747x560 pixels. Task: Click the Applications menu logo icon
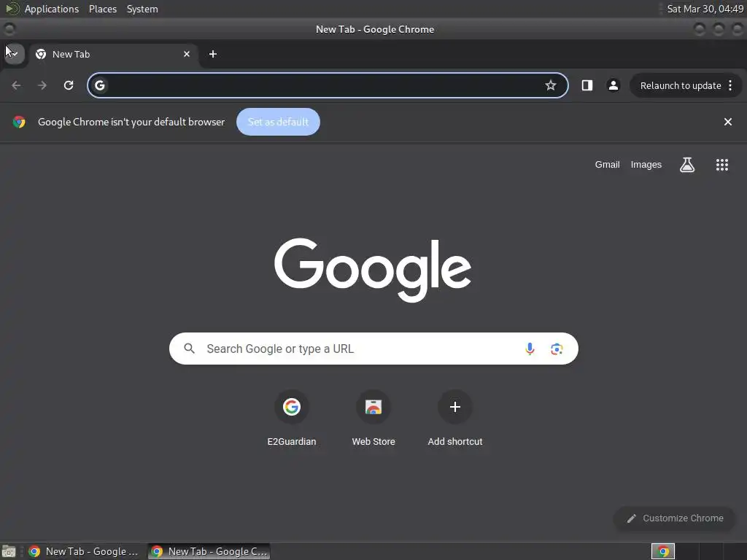pyautogui.click(x=12, y=9)
